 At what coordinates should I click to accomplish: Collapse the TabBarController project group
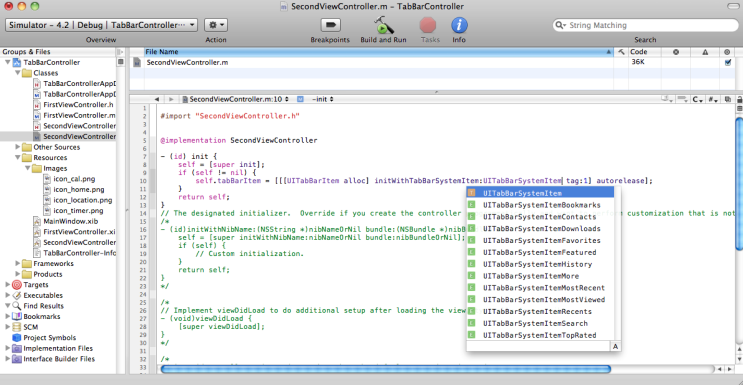(x=8, y=62)
